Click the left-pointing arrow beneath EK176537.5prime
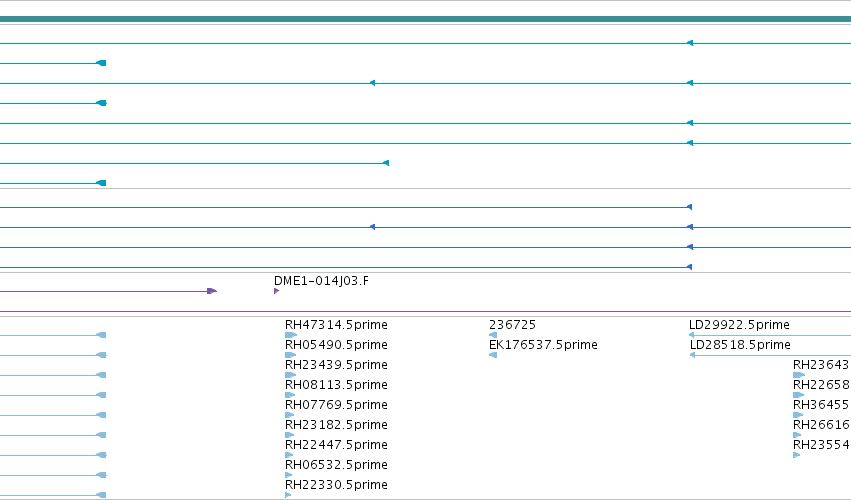Viewport: 851px width, 500px height. click(x=493, y=355)
